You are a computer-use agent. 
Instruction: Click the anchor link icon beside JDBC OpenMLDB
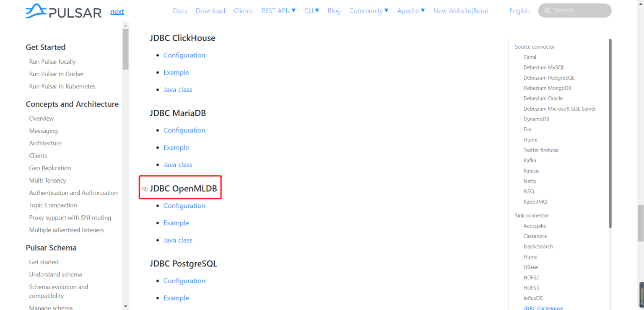coord(145,189)
